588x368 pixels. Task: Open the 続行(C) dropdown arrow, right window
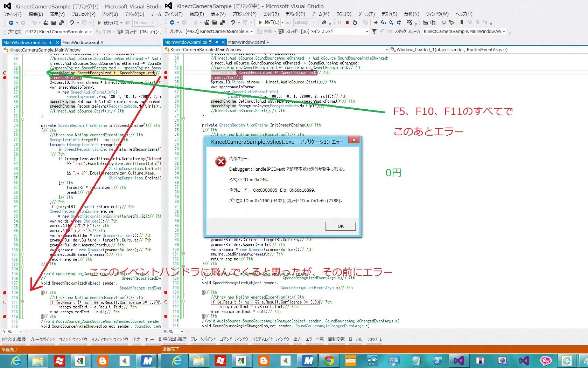[282, 23]
